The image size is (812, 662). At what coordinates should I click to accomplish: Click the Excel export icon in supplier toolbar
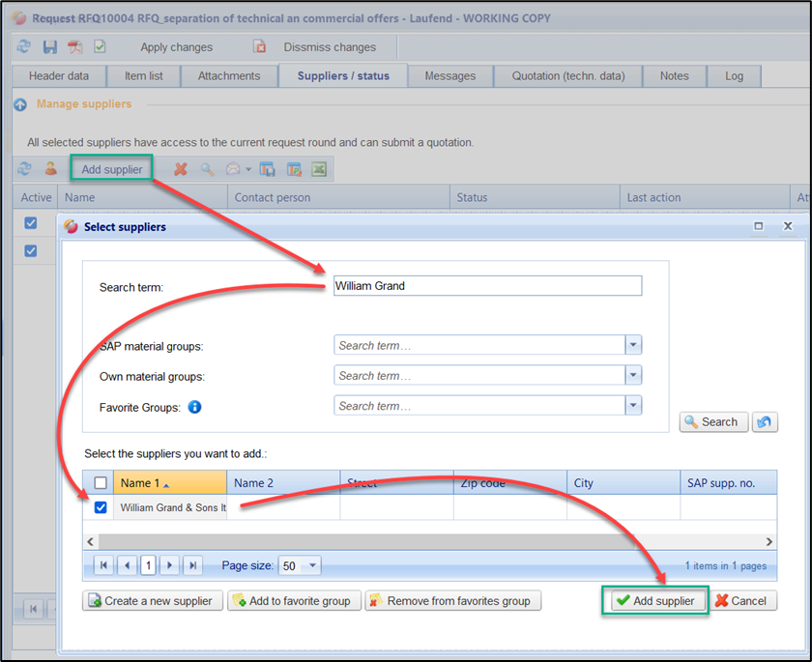tap(319, 169)
